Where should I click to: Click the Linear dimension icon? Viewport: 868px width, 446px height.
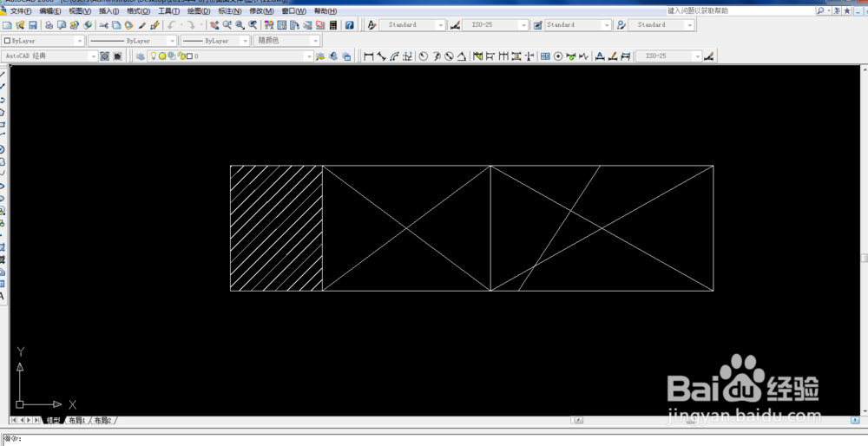369,56
